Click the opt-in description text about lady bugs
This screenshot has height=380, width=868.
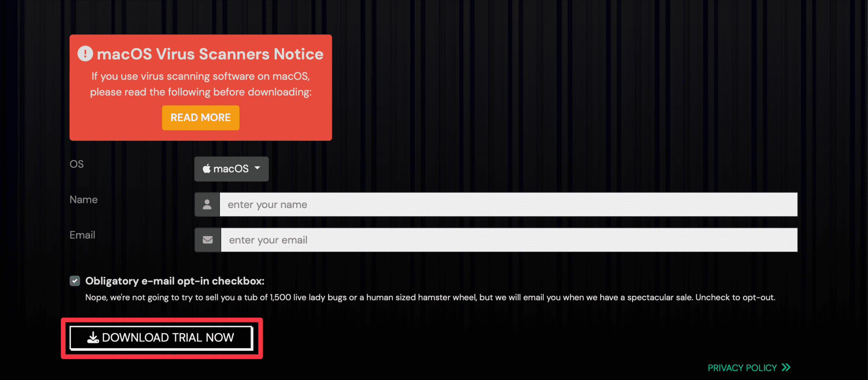click(430, 297)
